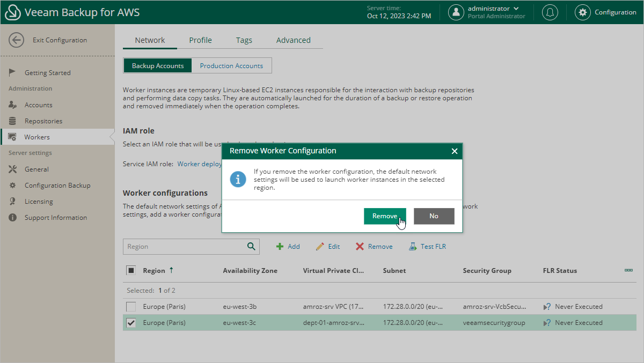Image resolution: width=644 pixels, height=363 pixels.
Task: Click the Veeam logo icon in header
Action: [12, 12]
